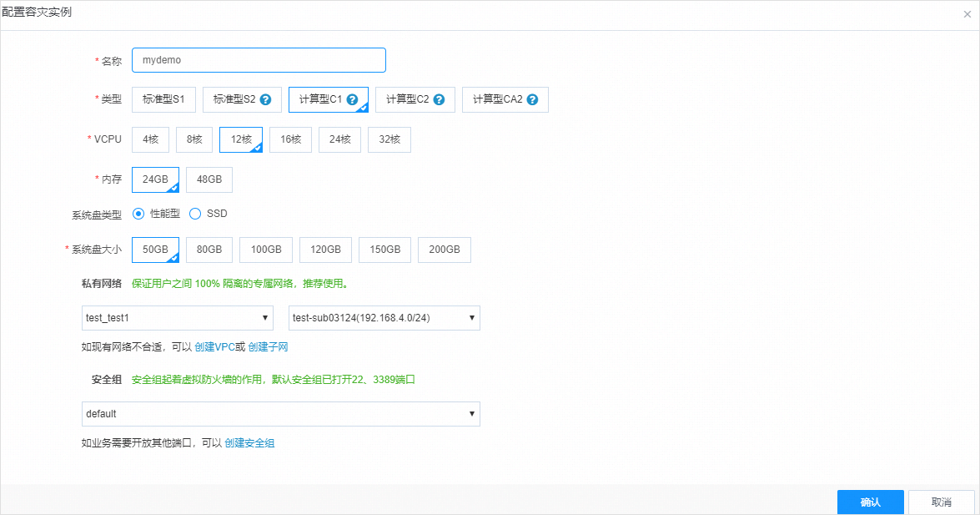The image size is (980, 515).
Task: Choose the 32核 VCPU option
Action: [x=389, y=139]
